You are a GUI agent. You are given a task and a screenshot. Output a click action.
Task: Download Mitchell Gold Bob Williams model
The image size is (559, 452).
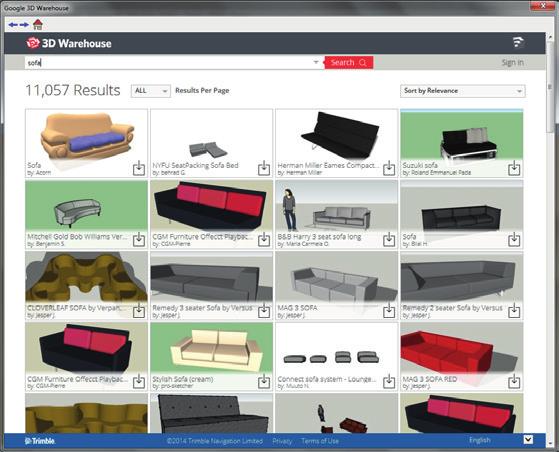[139, 240]
